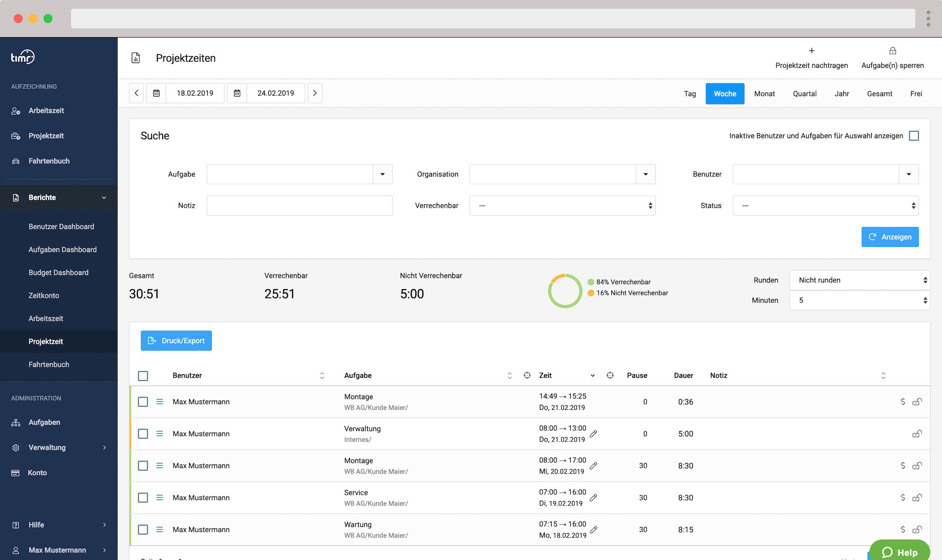
Task: Open Zeitkonto in the sidebar menu
Action: (44, 295)
